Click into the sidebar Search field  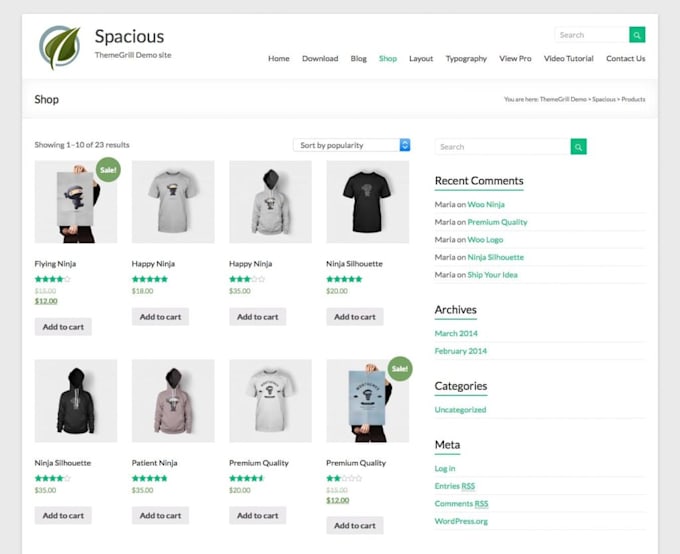[x=503, y=147]
